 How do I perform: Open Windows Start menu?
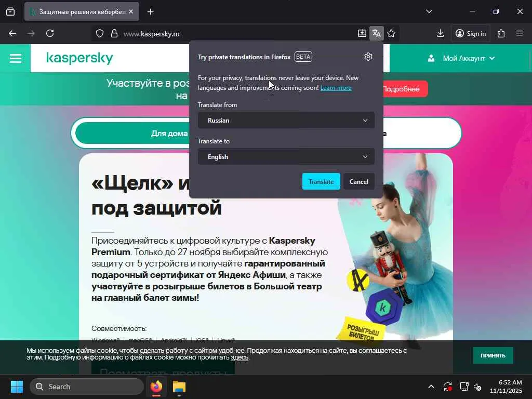tap(16, 387)
